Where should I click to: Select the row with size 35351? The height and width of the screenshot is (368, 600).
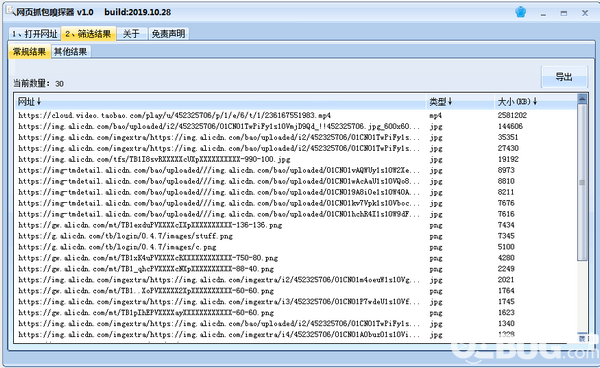[295, 137]
